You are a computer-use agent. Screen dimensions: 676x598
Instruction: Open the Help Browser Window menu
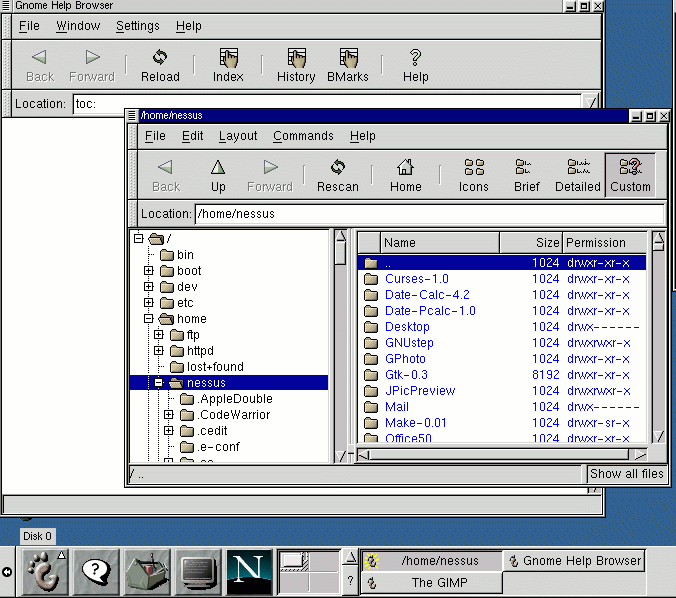(78, 26)
